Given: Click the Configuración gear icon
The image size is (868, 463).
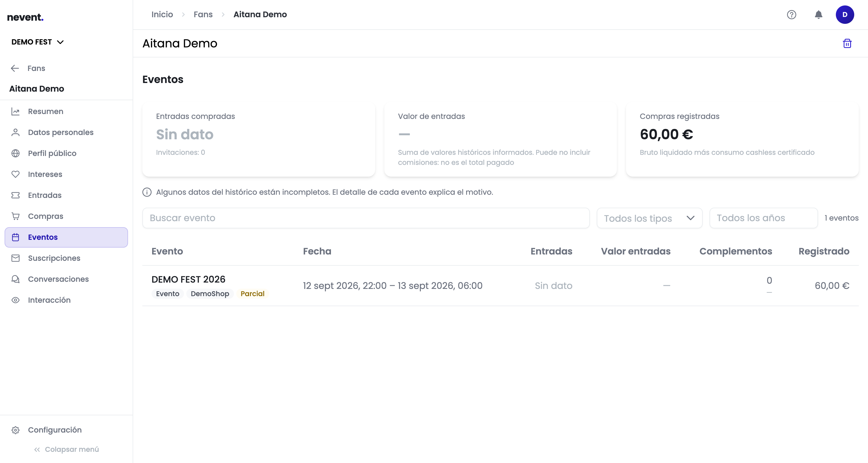Looking at the screenshot, I should pyautogui.click(x=15, y=430).
